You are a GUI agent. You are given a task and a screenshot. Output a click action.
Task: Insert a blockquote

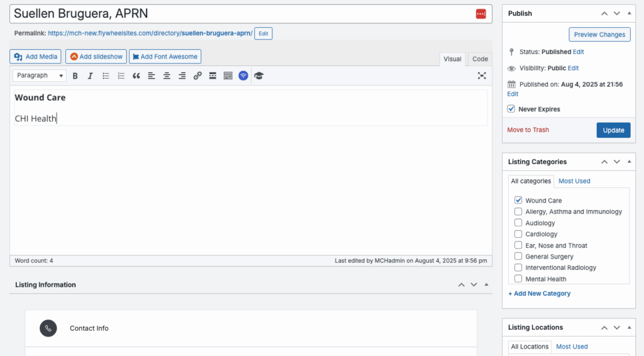coord(136,75)
